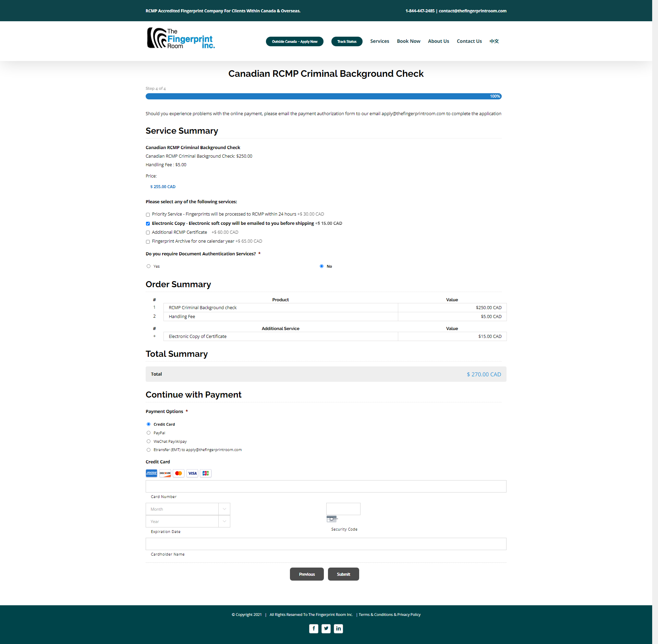Viewport: 658px width, 644px height.
Task: Click the Visa card icon
Action: pos(192,473)
